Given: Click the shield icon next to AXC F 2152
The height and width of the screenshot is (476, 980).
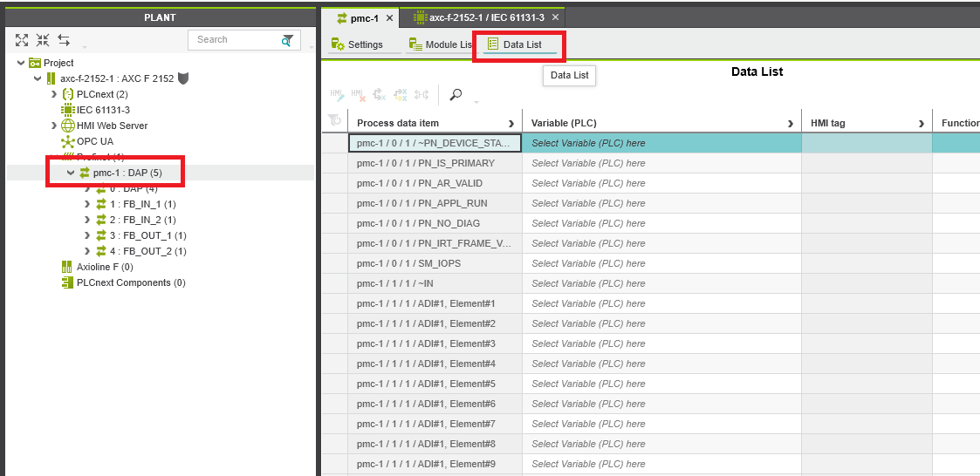Looking at the screenshot, I should (x=183, y=78).
